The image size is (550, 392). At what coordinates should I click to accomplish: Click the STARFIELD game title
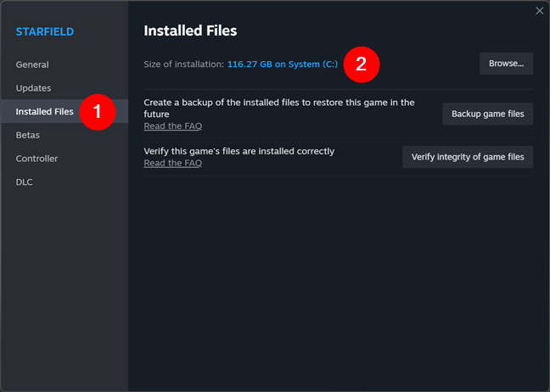[45, 32]
